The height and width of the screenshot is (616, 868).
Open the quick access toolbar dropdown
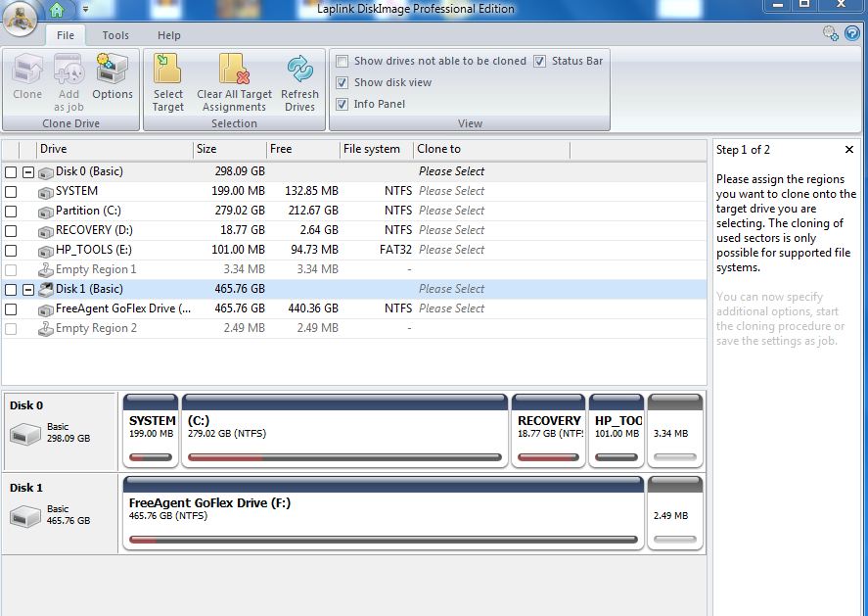(85, 10)
